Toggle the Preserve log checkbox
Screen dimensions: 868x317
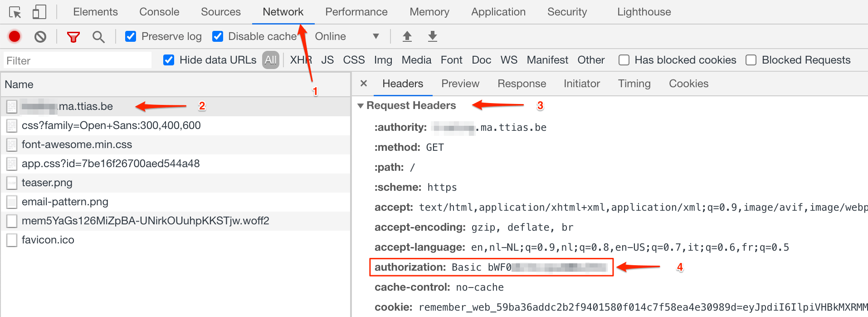pos(131,36)
